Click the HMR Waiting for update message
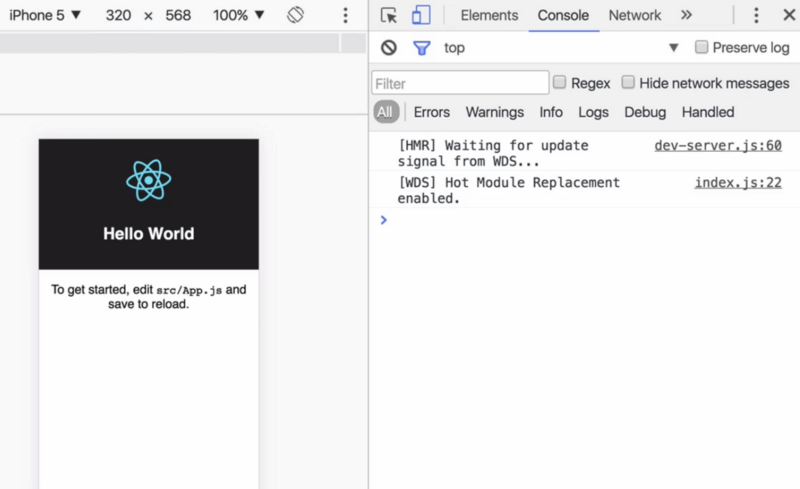The image size is (800, 489). (493, 153)
